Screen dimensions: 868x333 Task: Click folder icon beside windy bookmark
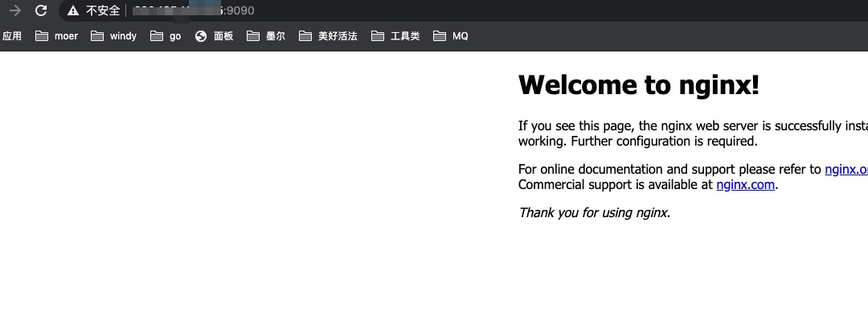point(97,36)
